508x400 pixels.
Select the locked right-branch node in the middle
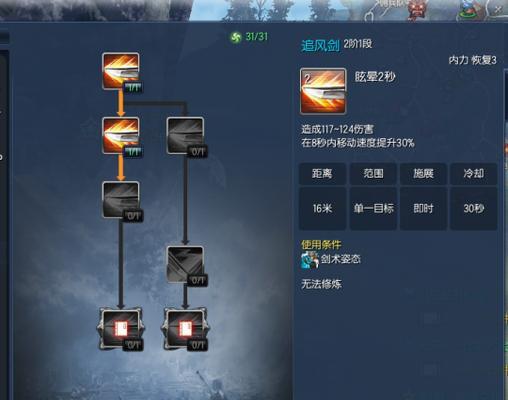(x=185, y=265)
